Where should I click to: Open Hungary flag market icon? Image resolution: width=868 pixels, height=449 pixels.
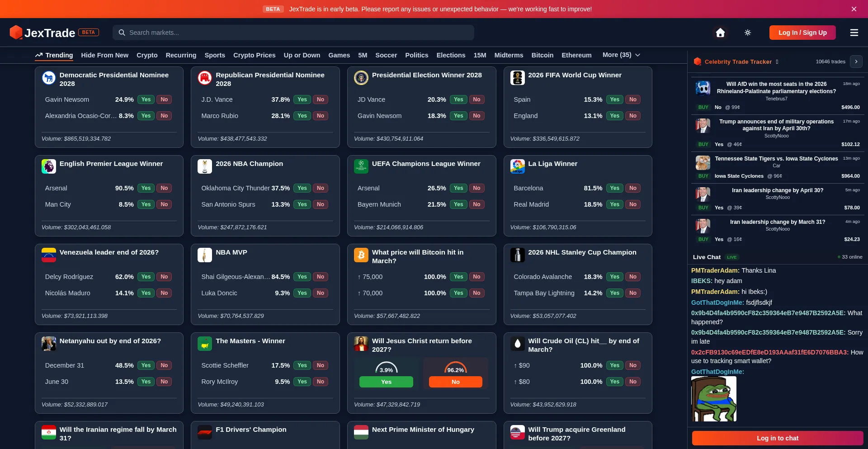(x=361, y=432)
